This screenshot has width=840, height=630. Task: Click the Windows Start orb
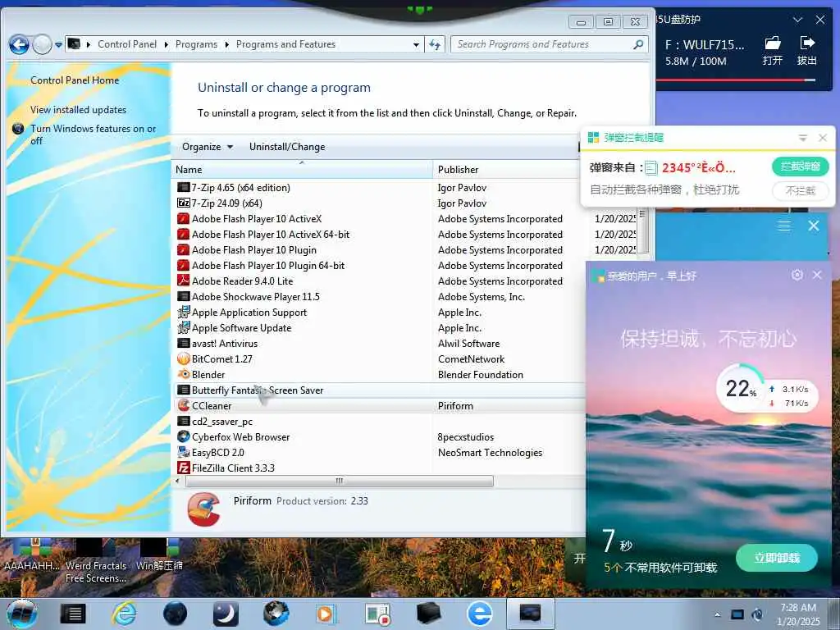click(x=21, y=614)
